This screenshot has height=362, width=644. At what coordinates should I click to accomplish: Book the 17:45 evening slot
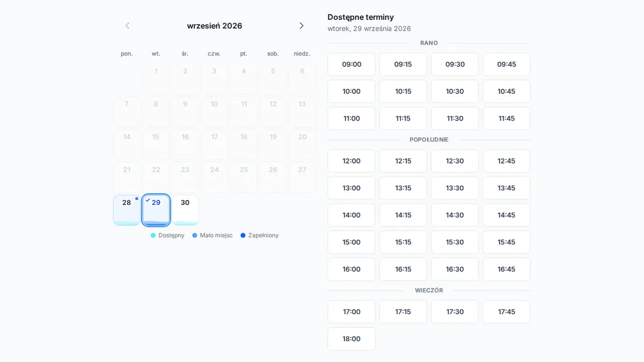507,312
